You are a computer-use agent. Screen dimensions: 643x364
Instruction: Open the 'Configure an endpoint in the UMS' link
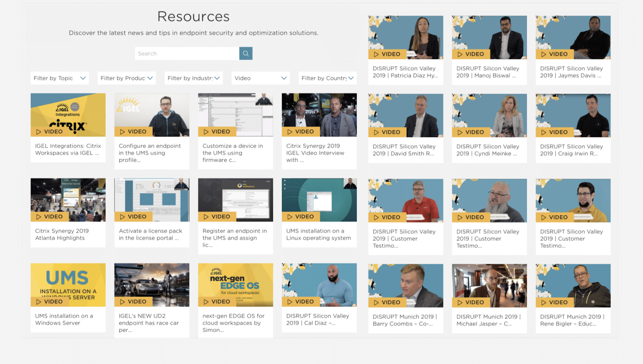150,153
